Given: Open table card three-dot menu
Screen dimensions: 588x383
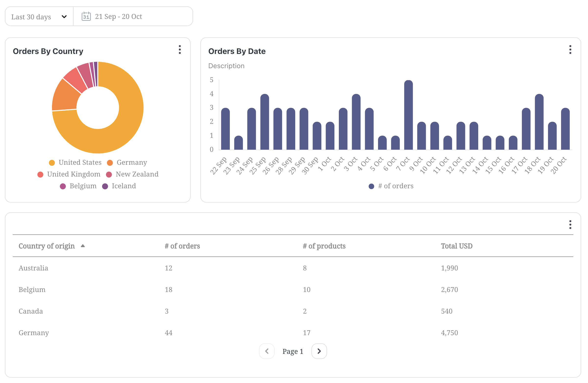Looking at the screenshot, I should pyautogui.click(x=570, y=225).
